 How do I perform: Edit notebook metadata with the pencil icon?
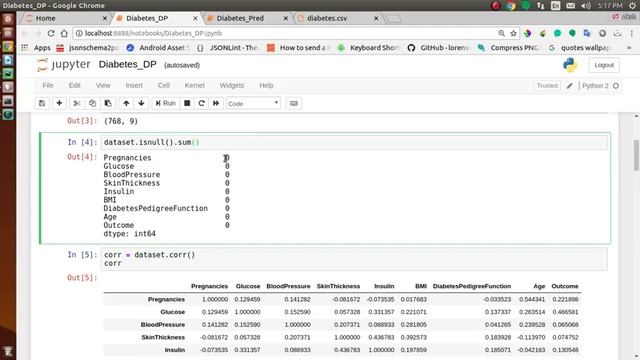click(569, 86)
